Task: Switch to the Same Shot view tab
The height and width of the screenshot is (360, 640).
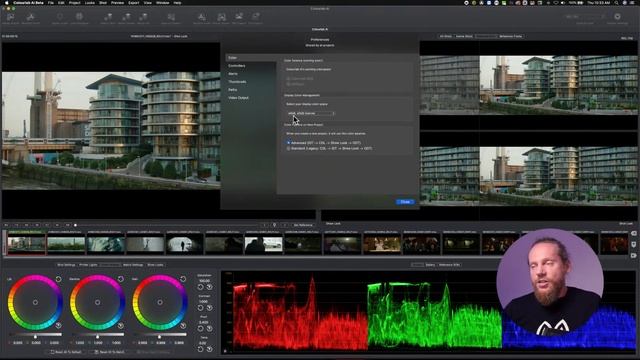Action: pyautogui.click(x=464, y=36)
